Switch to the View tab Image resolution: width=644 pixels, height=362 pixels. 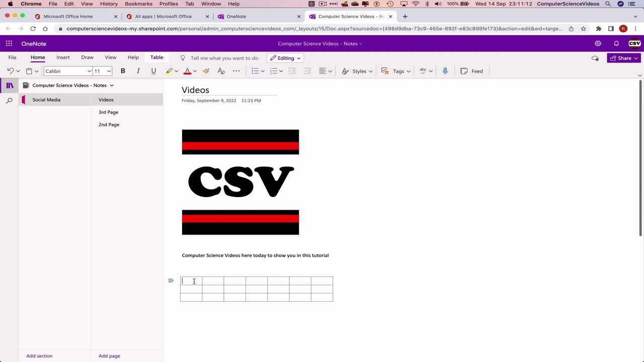[x=110, y=57]
